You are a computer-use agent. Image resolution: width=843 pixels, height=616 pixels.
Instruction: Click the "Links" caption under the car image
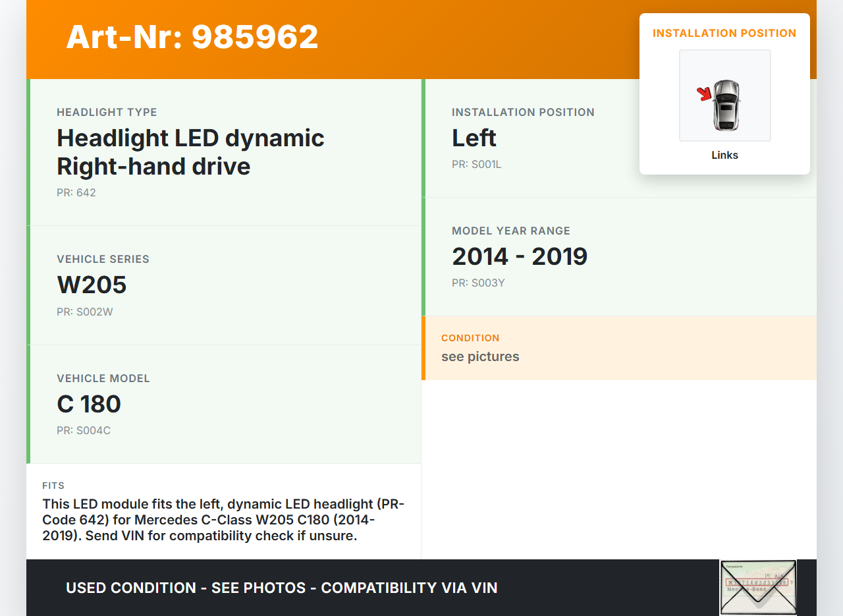pos(724,155)
